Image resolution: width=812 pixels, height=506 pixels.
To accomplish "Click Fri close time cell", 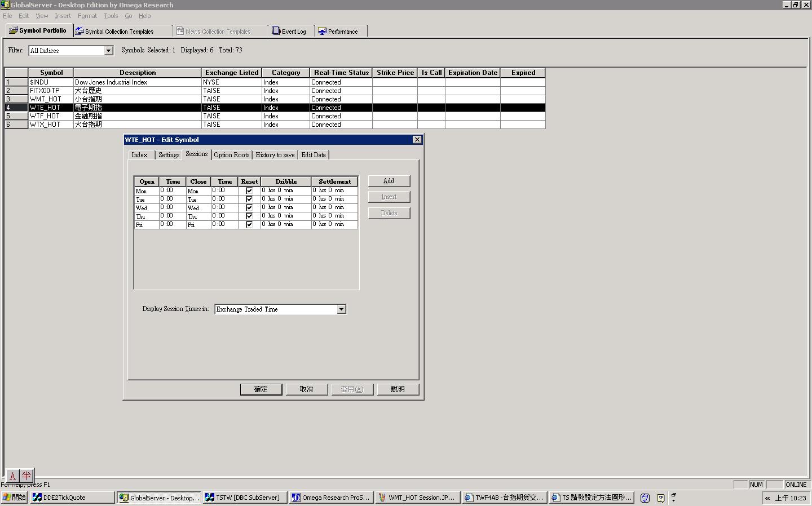I will (224, 224).
